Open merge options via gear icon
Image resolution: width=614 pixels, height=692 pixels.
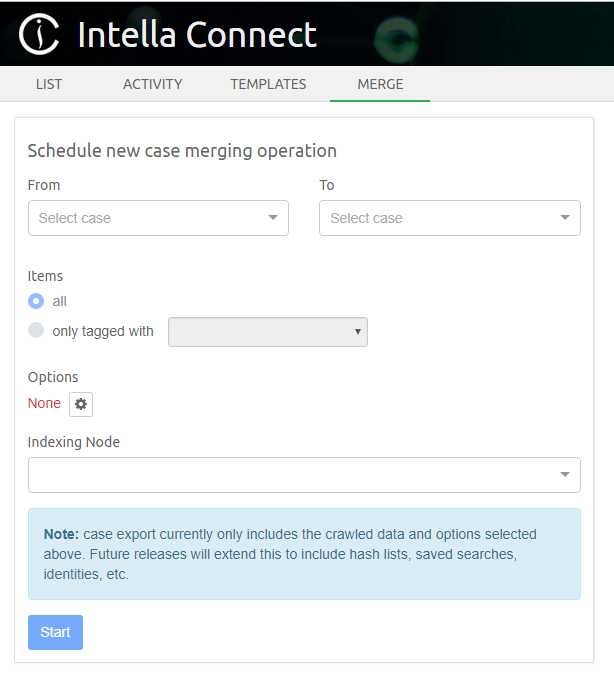(81, 404)
